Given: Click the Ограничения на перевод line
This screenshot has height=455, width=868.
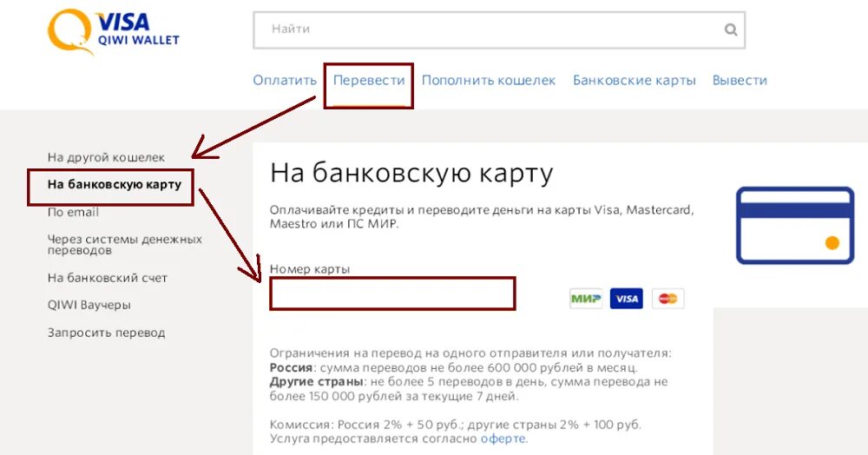Looking at the screenshot, I should (470, 353).
